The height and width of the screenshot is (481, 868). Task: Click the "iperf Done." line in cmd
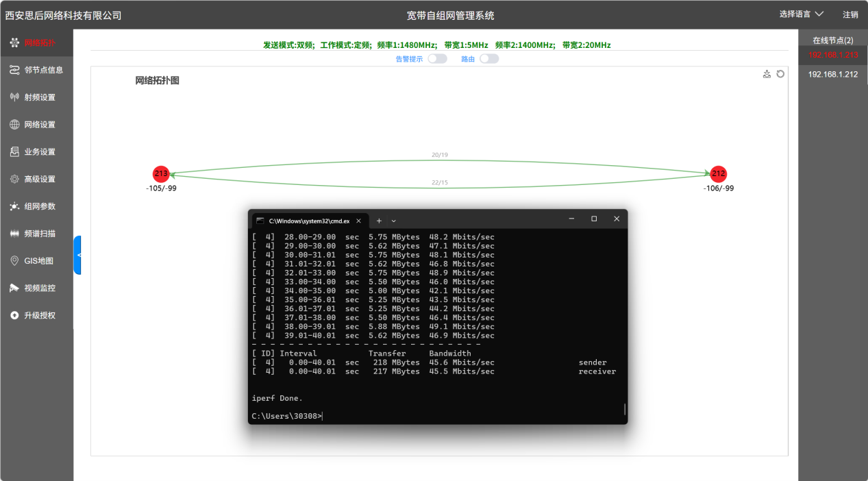[x=277, y=398]
